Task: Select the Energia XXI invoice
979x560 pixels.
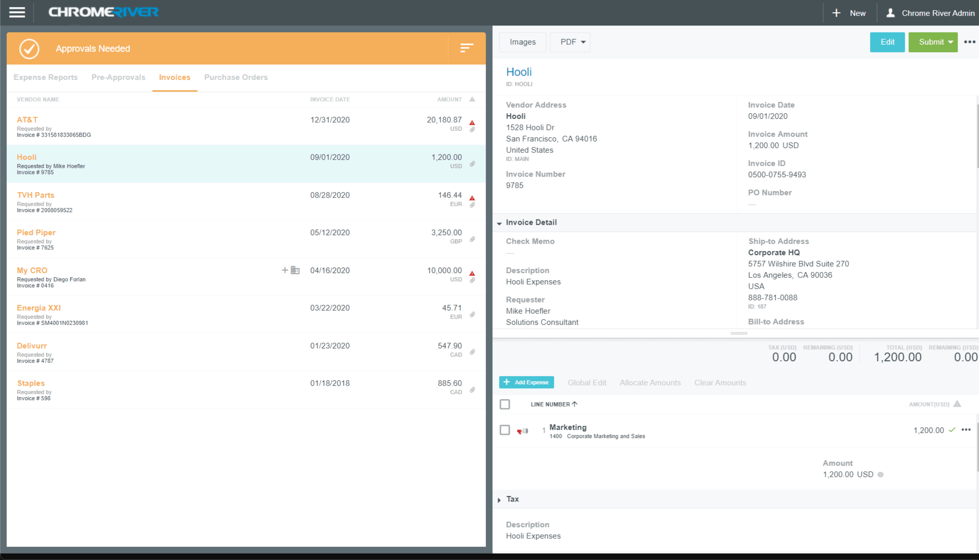Action: click(246, 314)
